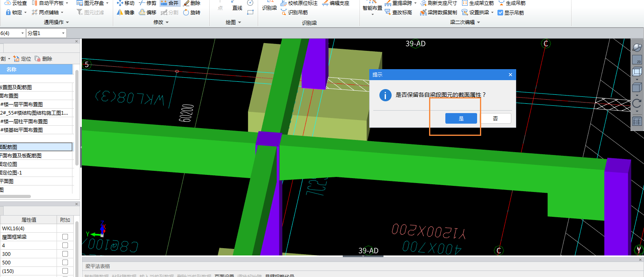Open the 设置拱梁 dropdown
Viewport: 644px width, 277px height.
coord(492,13)
